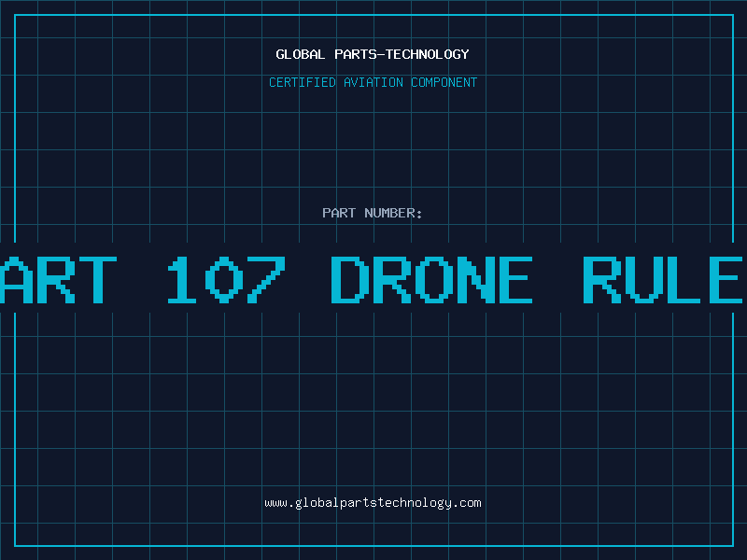Viewport: 747px width, 560px height.
Task: Select the word PART in PART NUMBER label
Action: (339, 213)
